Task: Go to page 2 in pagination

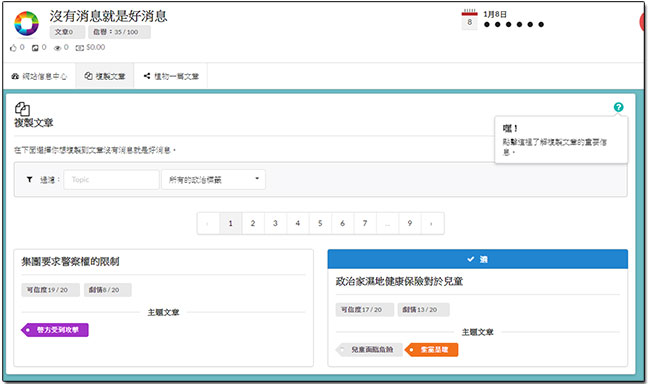Action: pyautogui.click(x=253, y=224)
